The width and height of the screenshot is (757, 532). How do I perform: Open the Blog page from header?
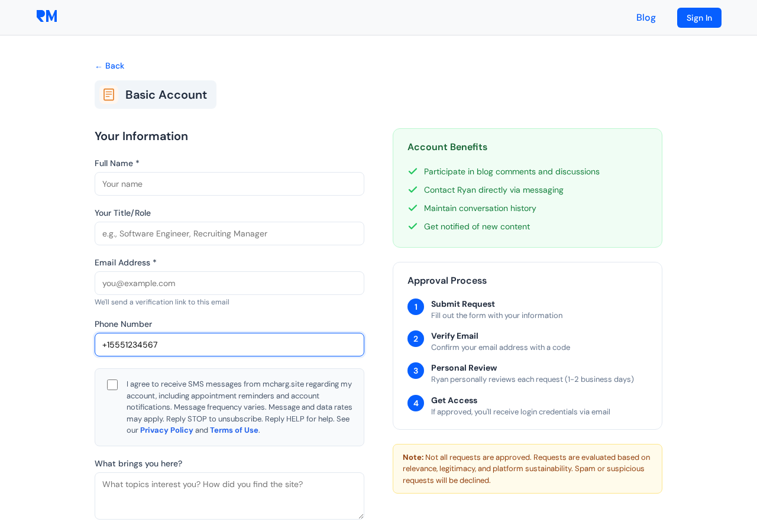click(x=646, y=18)
